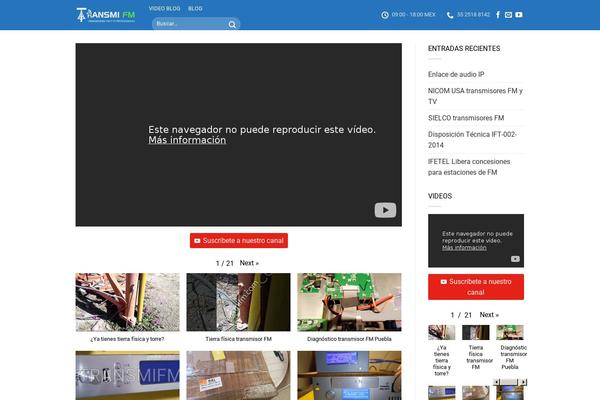Open the Facebook icon in header
This screenshot has width=600, height=400.
[498, 15]
